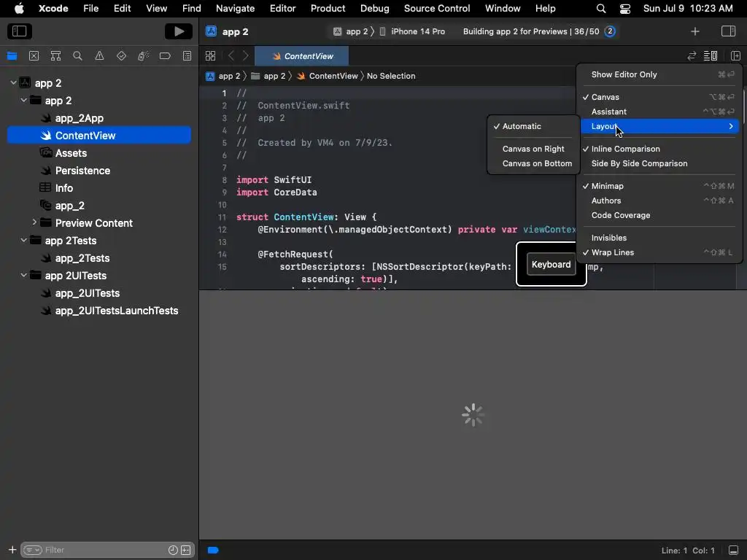
Task: Go back with the editor arrow
Action: point(231,56)
